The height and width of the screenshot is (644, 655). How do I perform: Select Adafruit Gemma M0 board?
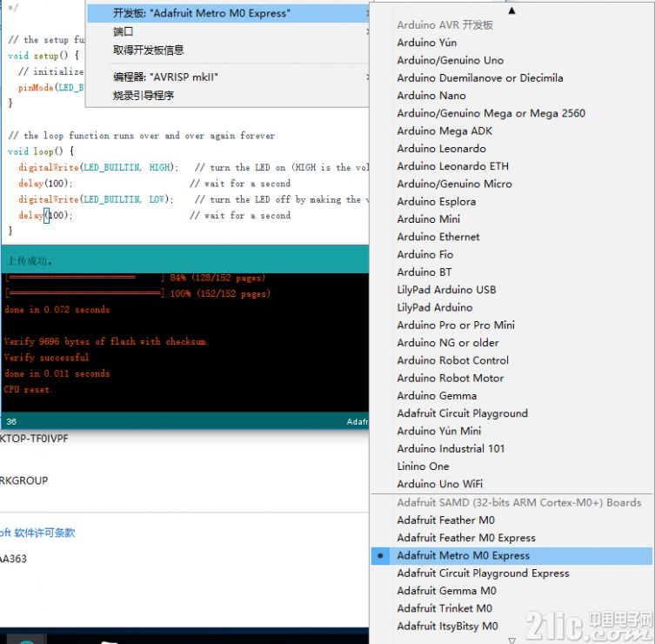click(x=511, y=591)
